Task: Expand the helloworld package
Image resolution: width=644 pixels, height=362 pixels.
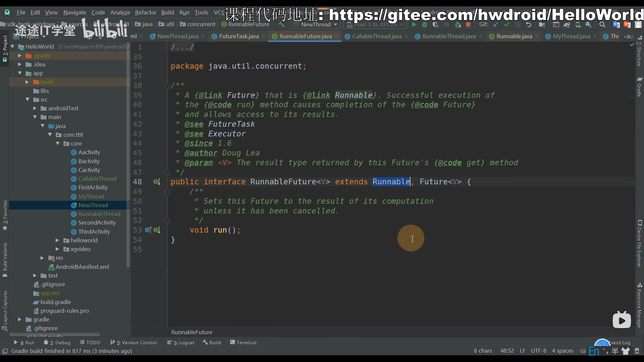Action: [x=57, y=240]
